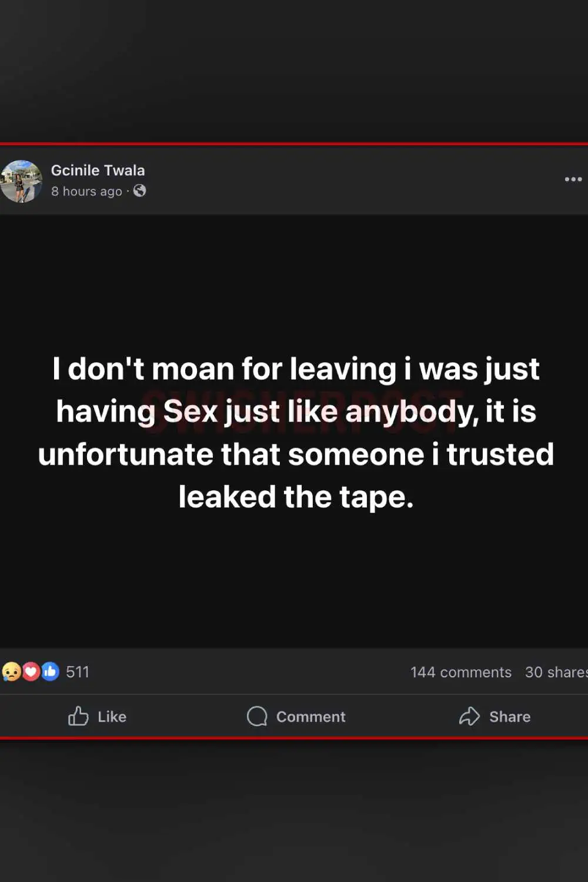Open Gcinile Twala's profile picture
Image resolution: width=588 pixels, height=882 pixels.
tap(21, 181)
